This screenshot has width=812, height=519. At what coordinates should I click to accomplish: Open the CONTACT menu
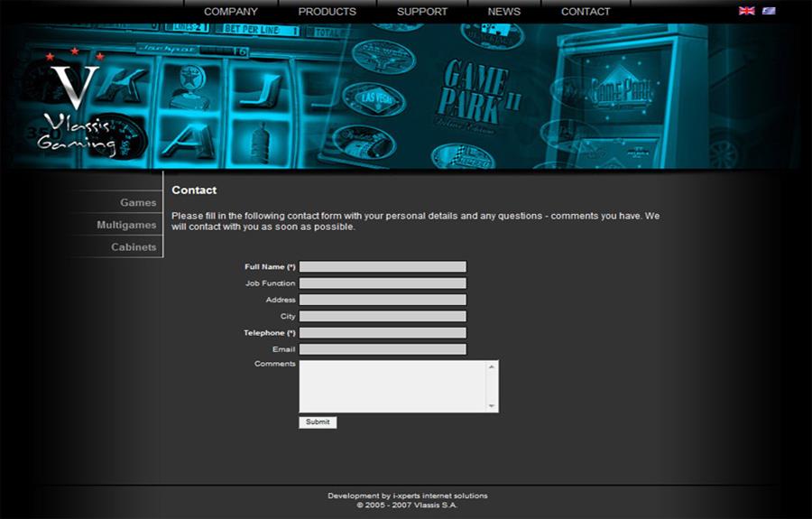point(586,12)
